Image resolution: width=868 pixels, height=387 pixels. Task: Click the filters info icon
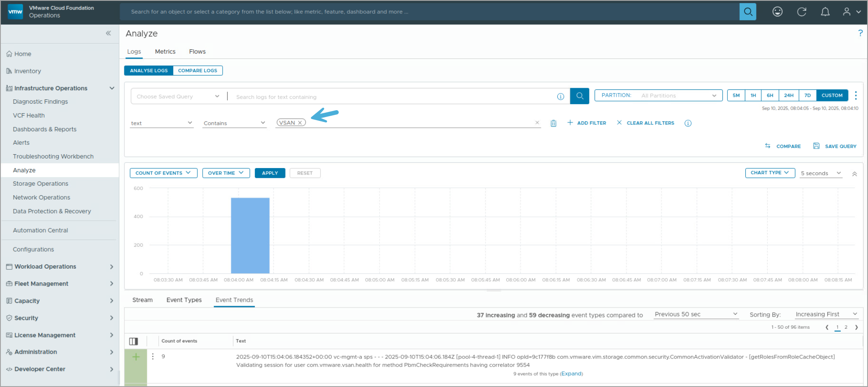(x=688, y=123)
